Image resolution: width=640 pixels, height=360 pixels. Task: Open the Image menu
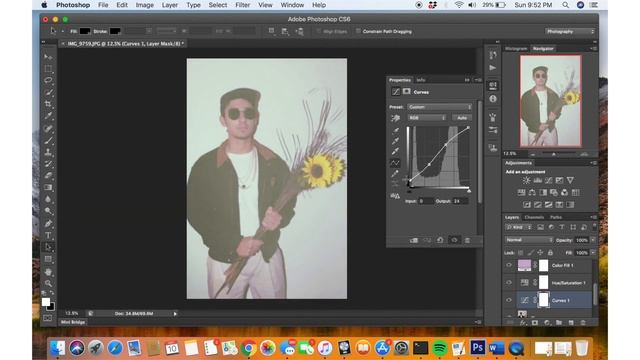pyautogui.click(x=144, y=5)
